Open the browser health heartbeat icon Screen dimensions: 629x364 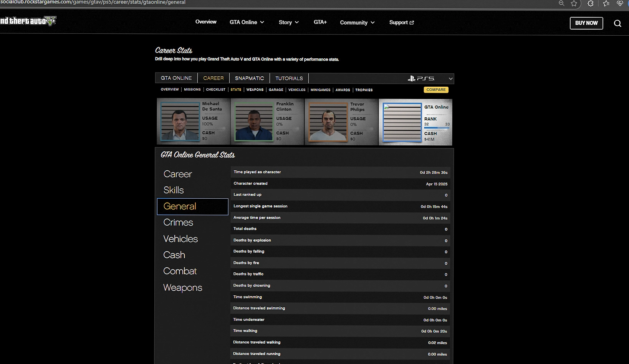pos(620,3)
